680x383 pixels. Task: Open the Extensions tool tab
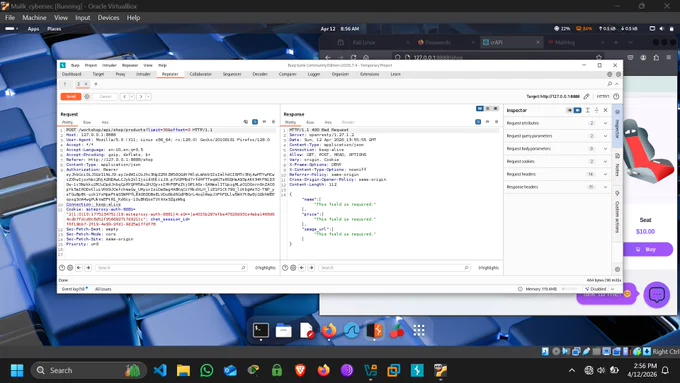369,74
